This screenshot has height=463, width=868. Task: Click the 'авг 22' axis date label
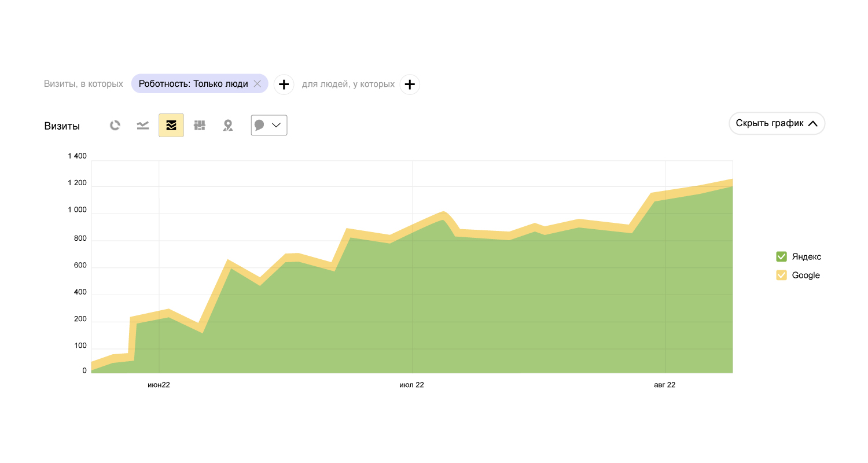point(664,385)
